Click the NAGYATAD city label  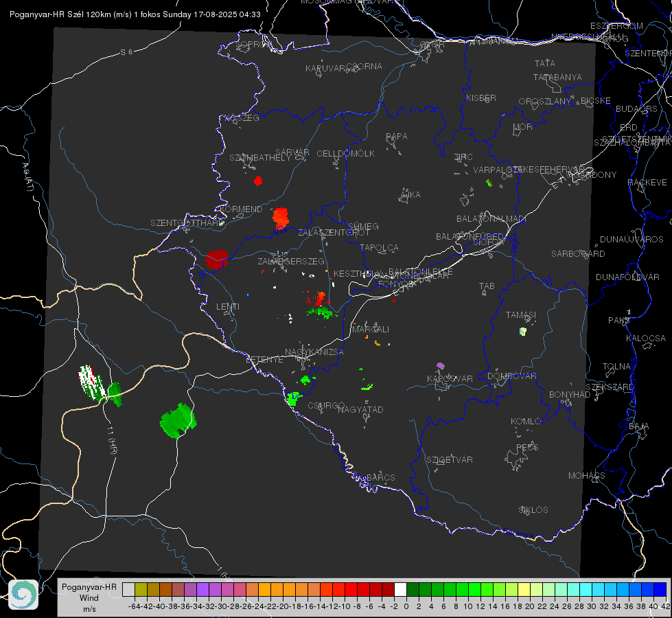pyautogui.click(x=360, y=409)
